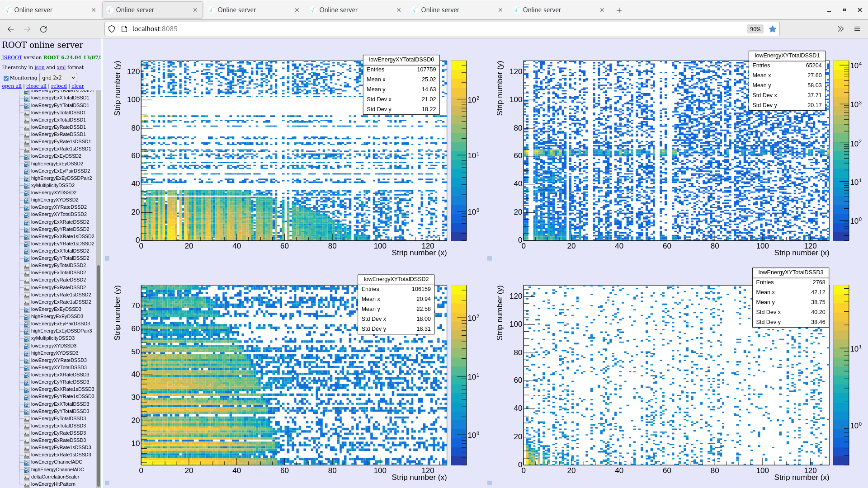The image size is (868, 488).
Task: Click the JSROOT link
Action: pos(12,57)
